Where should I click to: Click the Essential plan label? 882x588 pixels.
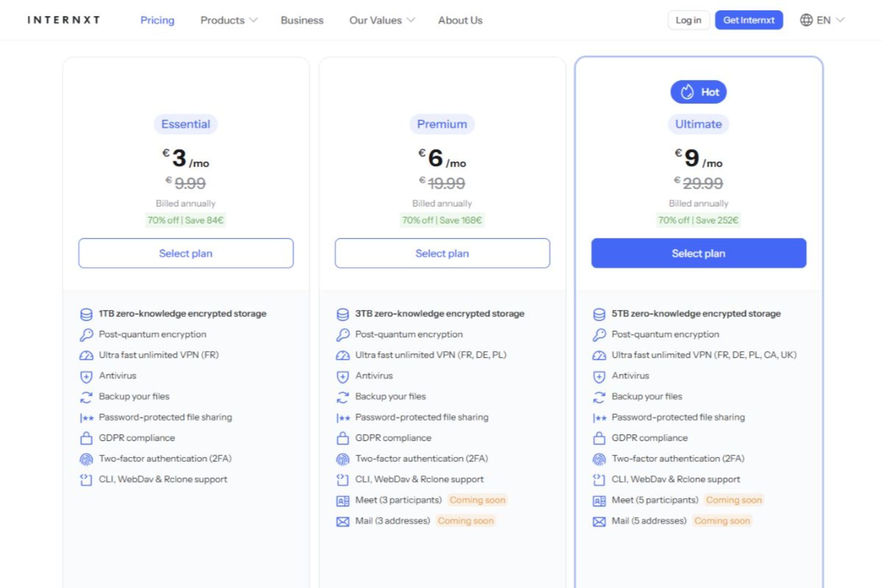coord(186,124)
